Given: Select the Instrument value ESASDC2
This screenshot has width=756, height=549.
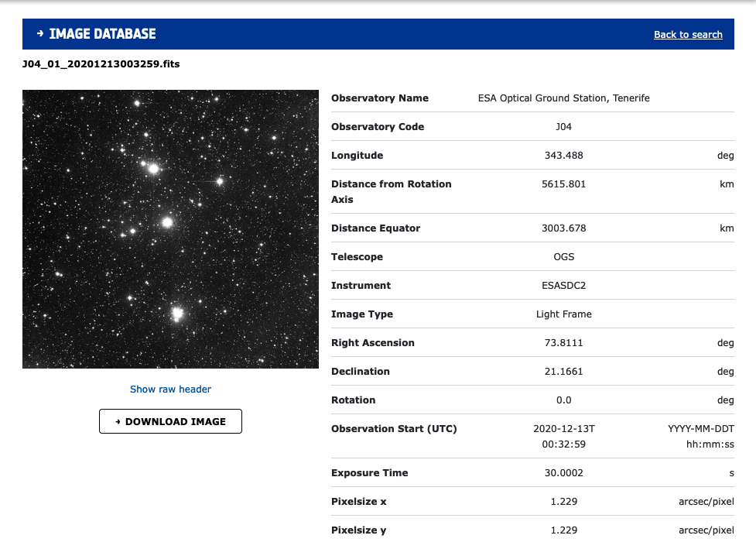Looking at the screenshot, I should click(x=563, y=286).
